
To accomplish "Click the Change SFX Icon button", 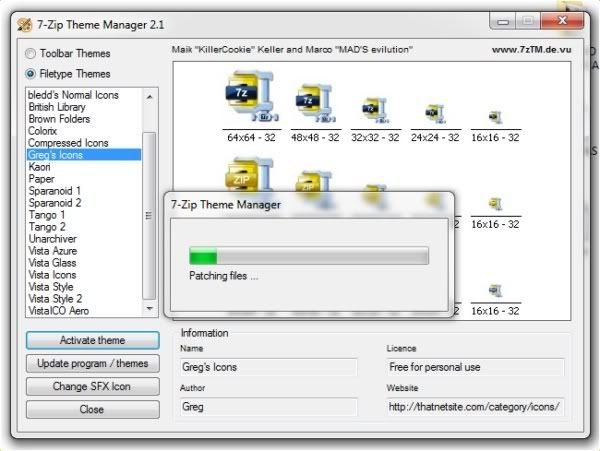I will [93, 386].
